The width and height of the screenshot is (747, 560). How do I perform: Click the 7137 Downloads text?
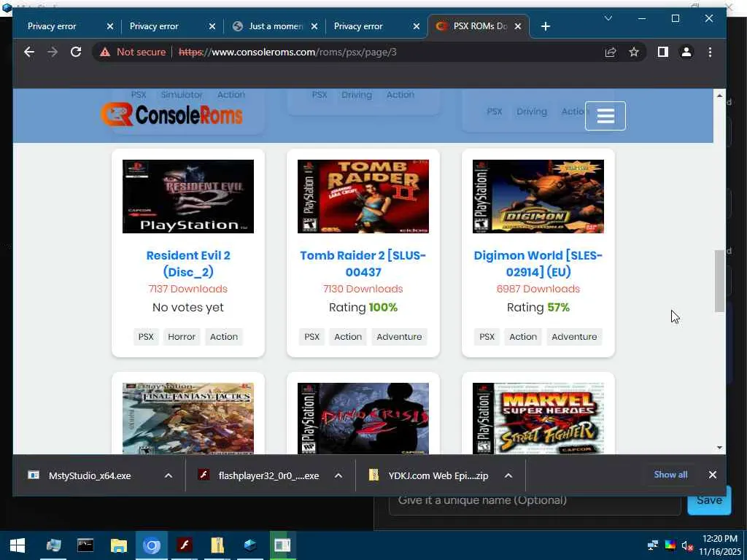pos(188,289)
